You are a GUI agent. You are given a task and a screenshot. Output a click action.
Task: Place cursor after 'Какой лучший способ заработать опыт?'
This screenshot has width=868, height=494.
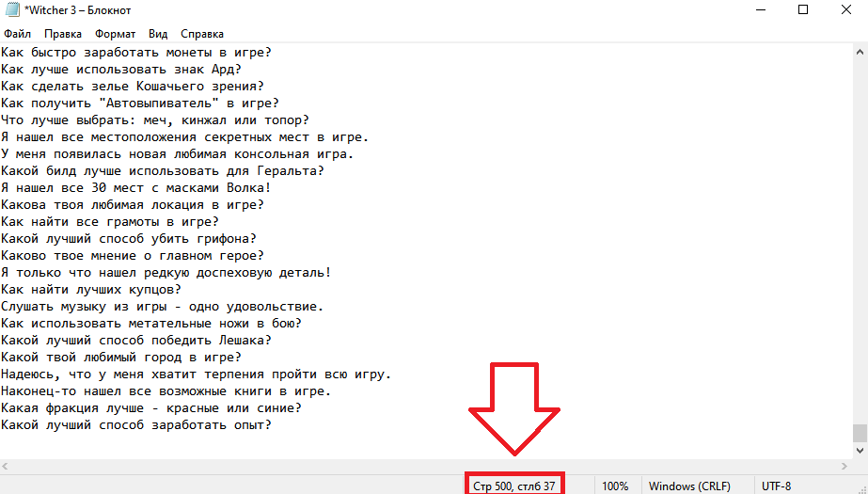[273, 425]
